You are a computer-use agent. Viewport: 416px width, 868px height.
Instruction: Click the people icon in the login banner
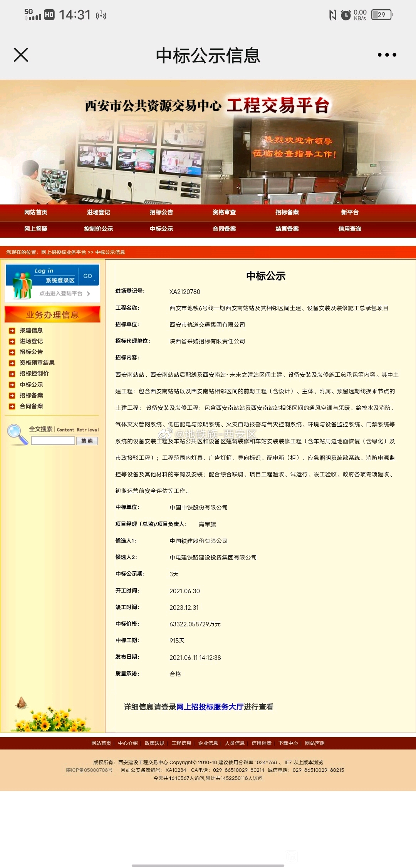[x=22, y=285]
